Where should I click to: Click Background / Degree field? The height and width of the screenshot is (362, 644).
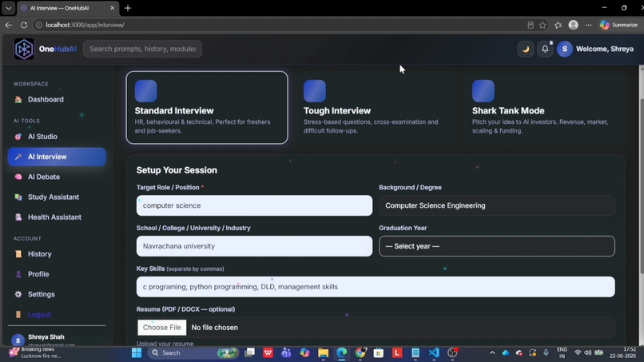pyautogui.click(x=496, y=205)
